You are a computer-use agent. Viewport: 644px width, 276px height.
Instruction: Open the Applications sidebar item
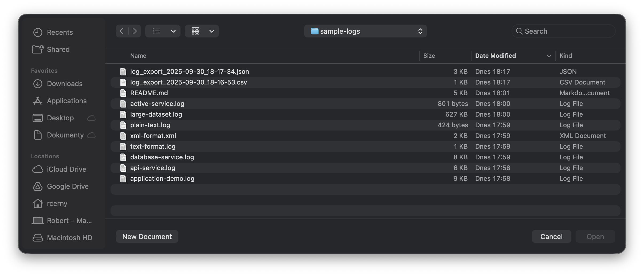point(66,101)
